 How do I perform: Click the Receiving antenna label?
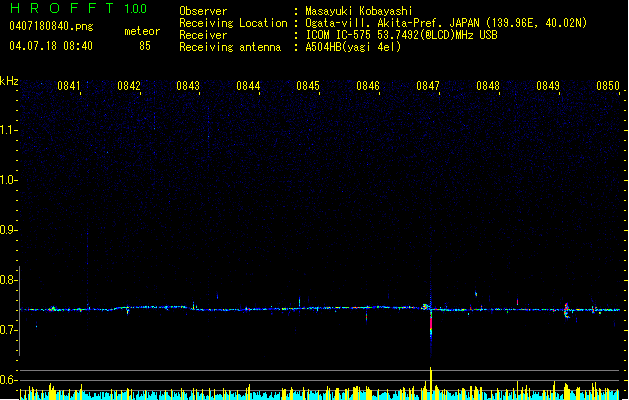click(230, 47)
